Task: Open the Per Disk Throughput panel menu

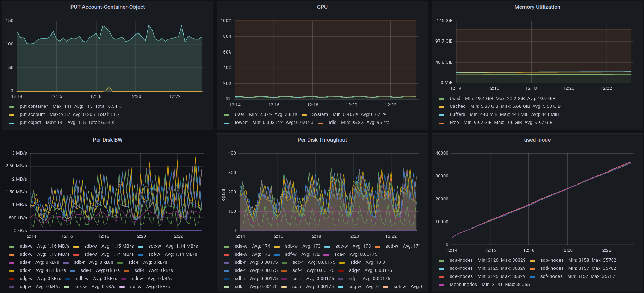Action: (322, 140)
